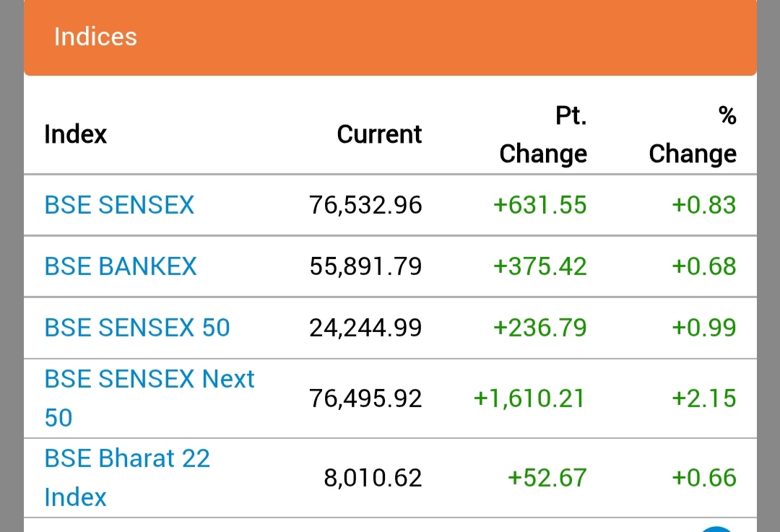Open the BSE SENSEX 50 link
Screen dimensions: 780x532
(137, 328)
